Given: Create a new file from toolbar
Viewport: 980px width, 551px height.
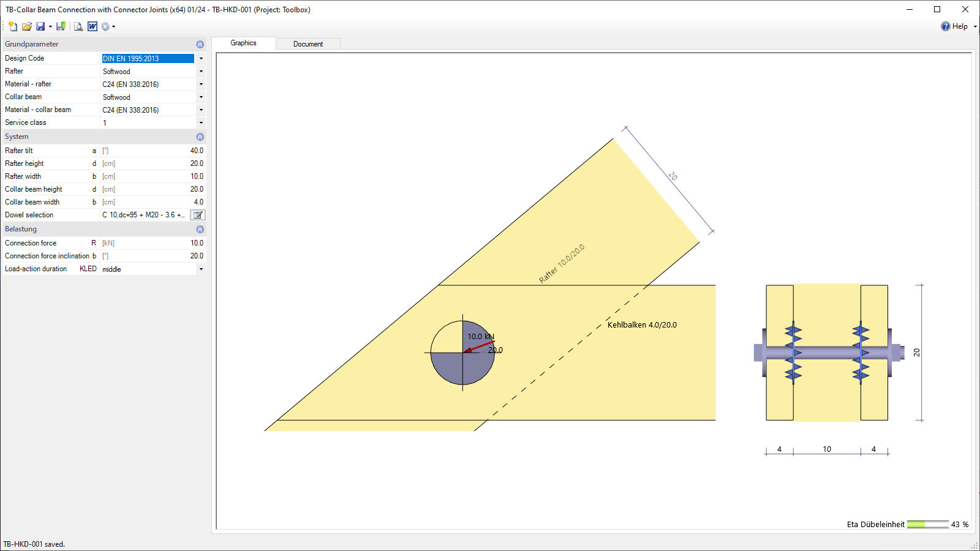Looking at the screenshot, I should point(13,26).
